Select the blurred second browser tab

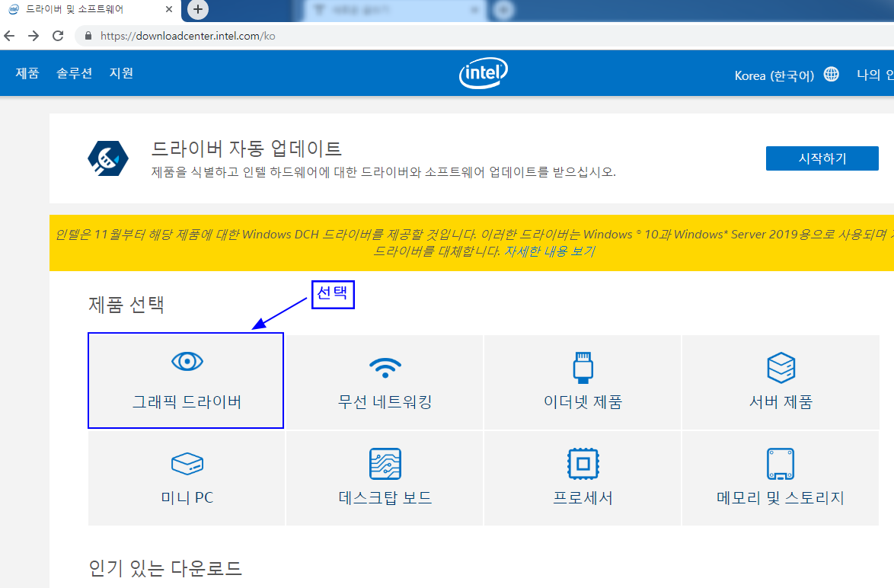[394, 10]
